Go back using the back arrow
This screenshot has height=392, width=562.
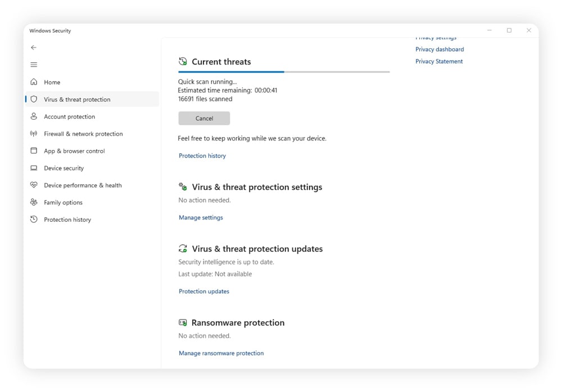point(34,48)
